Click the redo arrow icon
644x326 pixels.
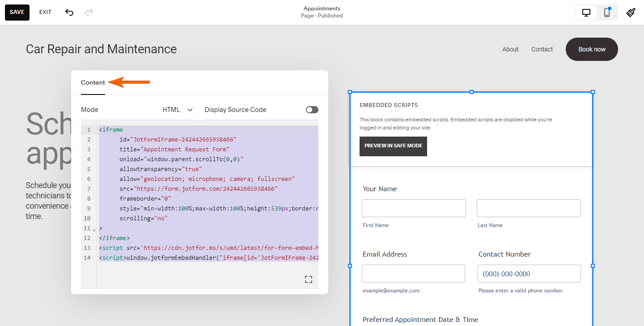pyautogui.click(x=89, y=12)
